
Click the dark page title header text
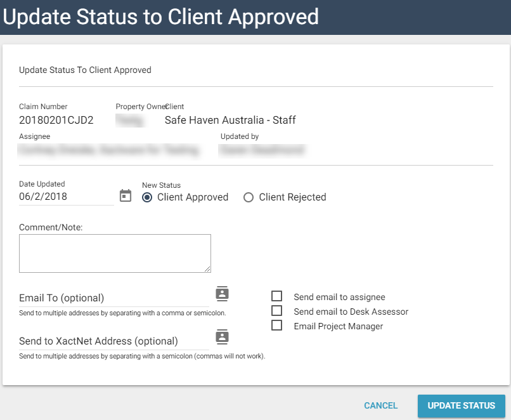point(161,17)
